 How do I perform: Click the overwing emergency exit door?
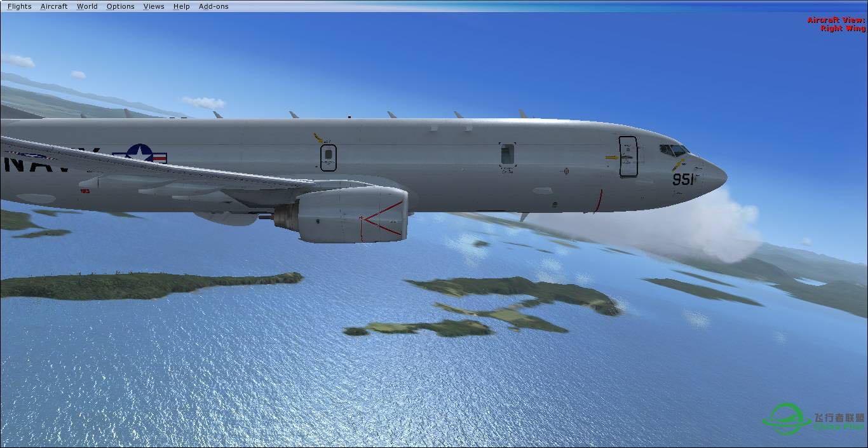(328, 158)
